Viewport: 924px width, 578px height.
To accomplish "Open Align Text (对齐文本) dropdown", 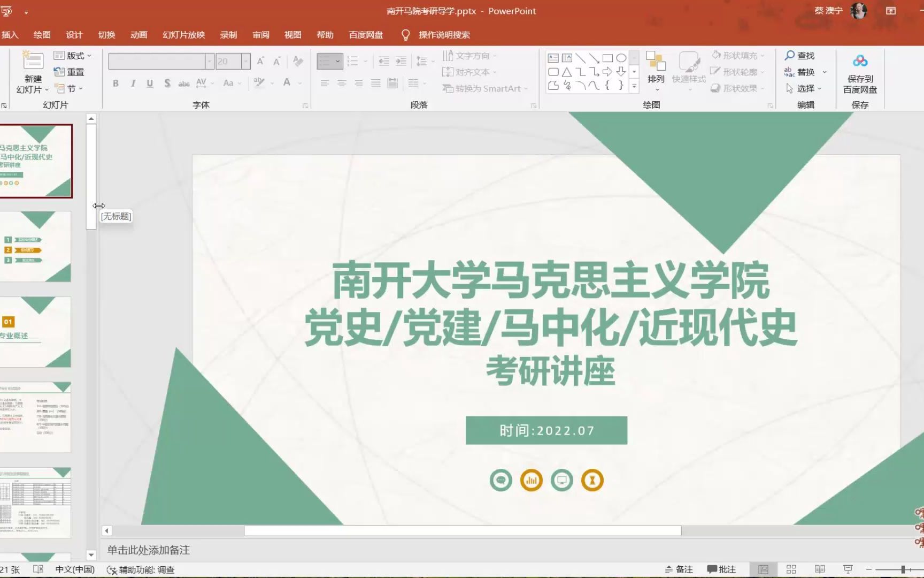I will pyautogui.click(x=469, y=72).
